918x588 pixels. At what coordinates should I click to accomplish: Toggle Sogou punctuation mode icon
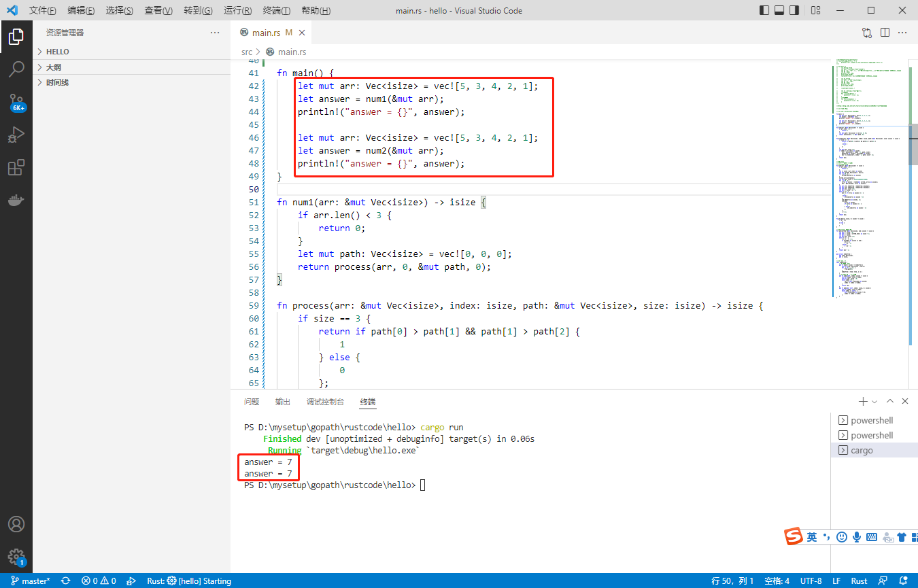827,537
